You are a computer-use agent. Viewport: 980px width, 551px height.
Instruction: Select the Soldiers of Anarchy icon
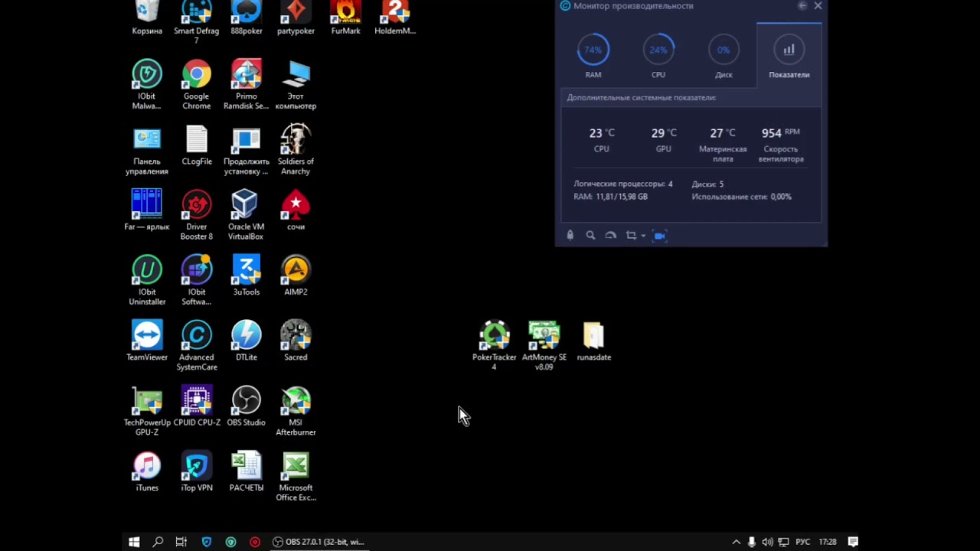click(x=296, y=150)
